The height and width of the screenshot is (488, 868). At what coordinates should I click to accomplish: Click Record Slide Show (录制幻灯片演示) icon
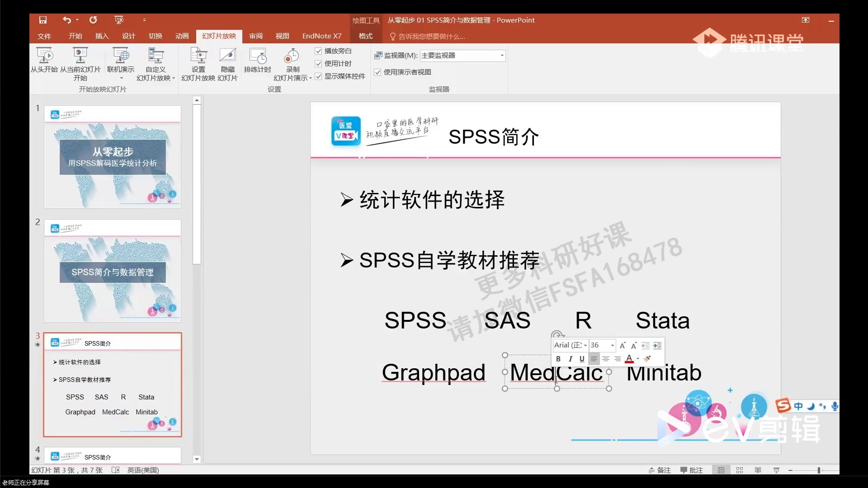pyautogui.click(x=292, y=64)
